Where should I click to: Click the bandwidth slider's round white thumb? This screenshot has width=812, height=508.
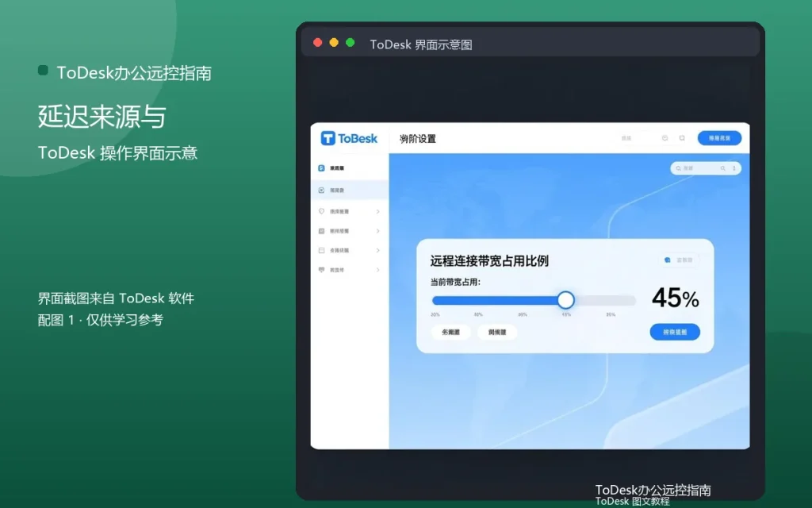(565, 299)
